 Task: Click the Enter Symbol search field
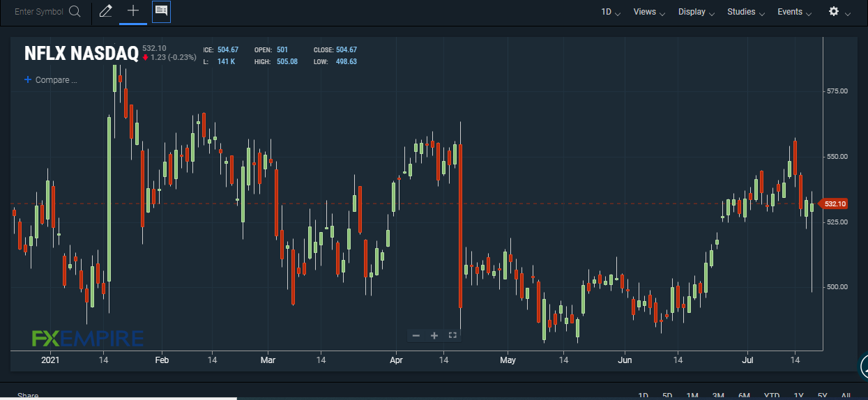39,12
